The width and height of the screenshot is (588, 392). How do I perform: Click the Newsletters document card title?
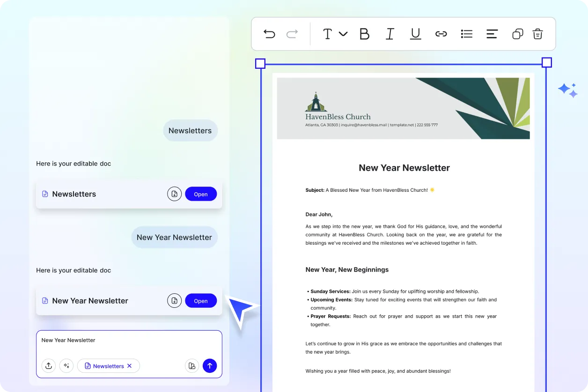coord(74,194)
